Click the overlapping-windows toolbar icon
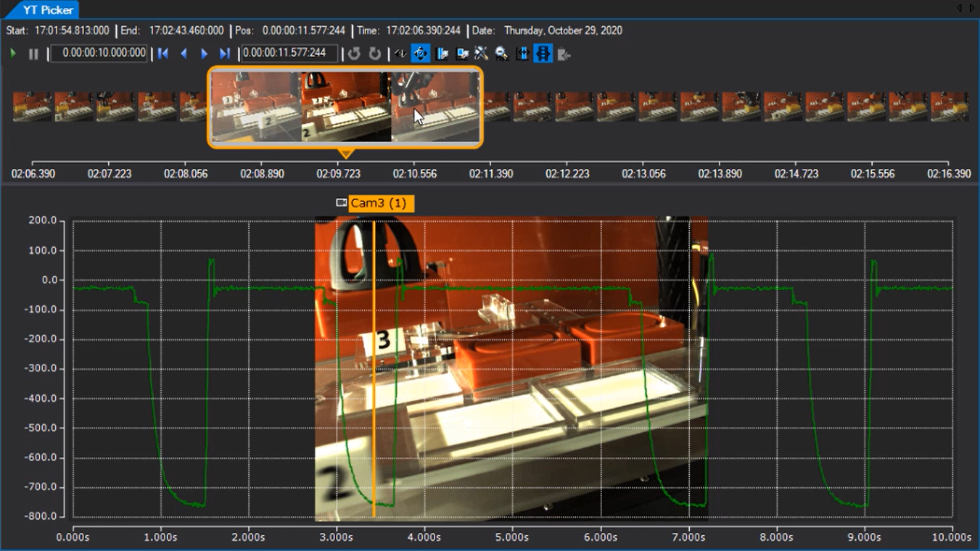 pyautogui.click(x=462, y=54)
